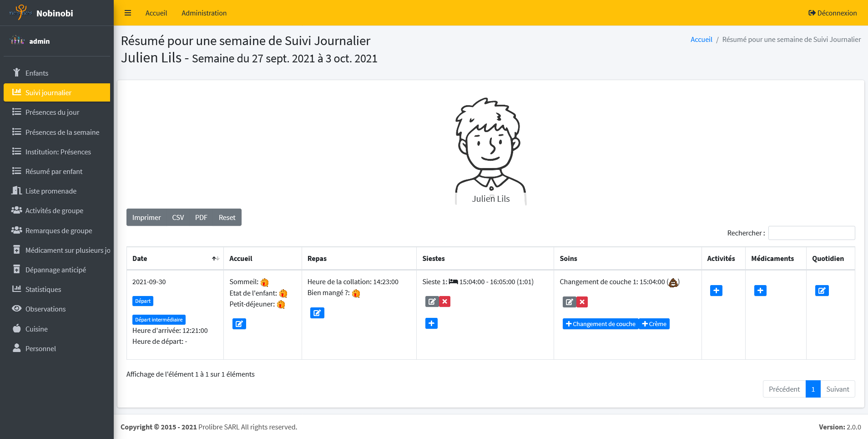The width and height of the screenshot is (868, 439).
Task: Edit the Accueil entry
Action: click(x=239, y=324)
